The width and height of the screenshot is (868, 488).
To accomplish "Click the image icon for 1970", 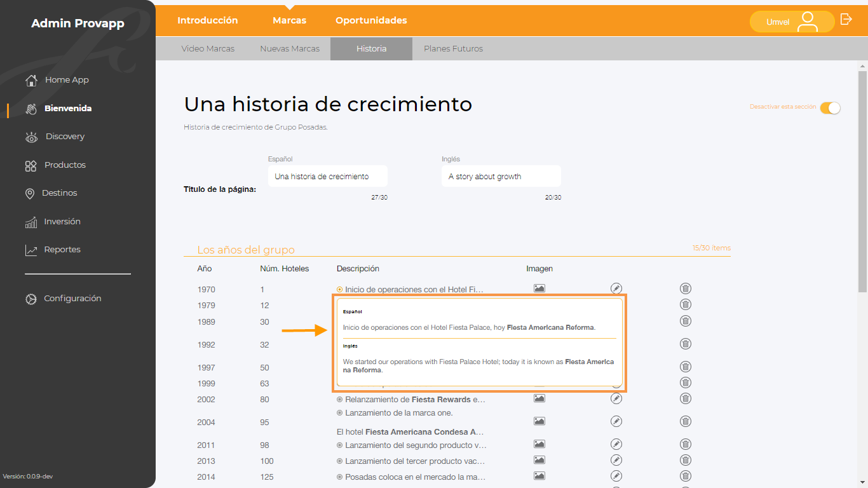I will 539,288.
